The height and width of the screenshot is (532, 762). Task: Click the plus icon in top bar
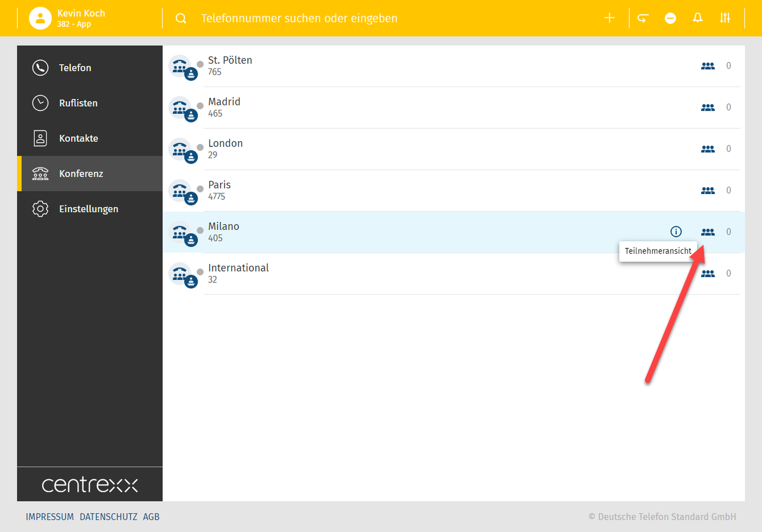click(x=609, y=18)
